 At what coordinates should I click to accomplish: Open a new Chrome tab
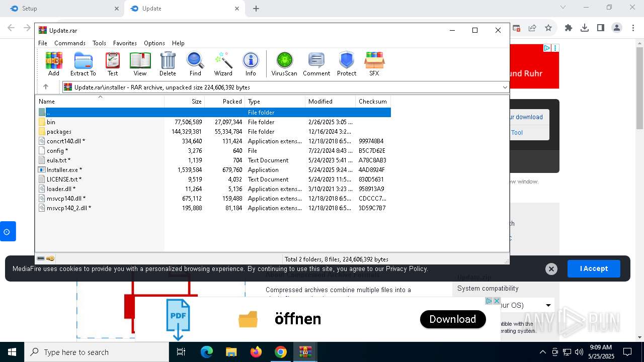click(x=256, y=9)
